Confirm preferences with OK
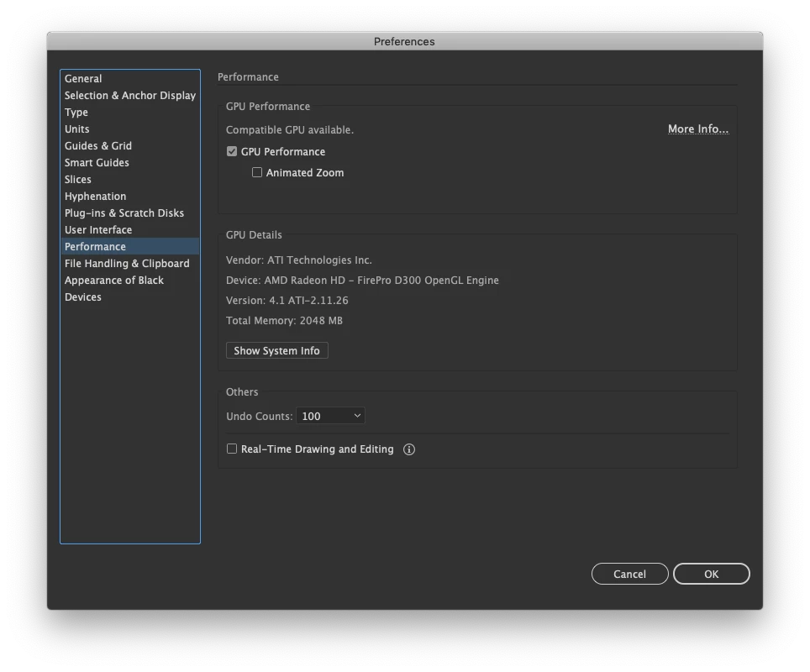Viewport: 810px width, 672px height. coord(712,574)
